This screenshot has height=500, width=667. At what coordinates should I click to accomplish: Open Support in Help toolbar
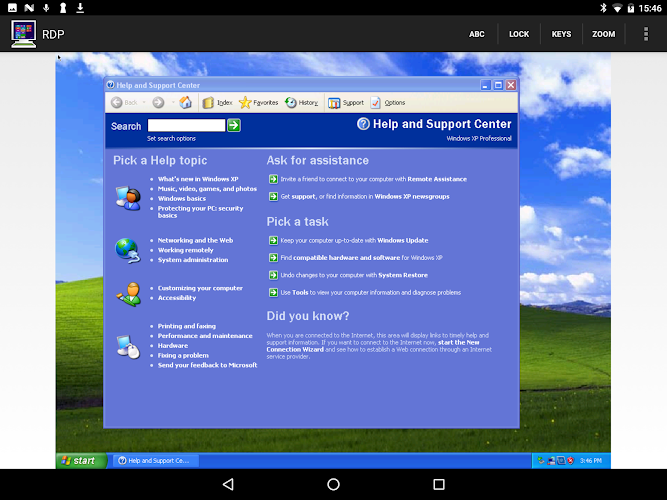[x=346, y=103]
